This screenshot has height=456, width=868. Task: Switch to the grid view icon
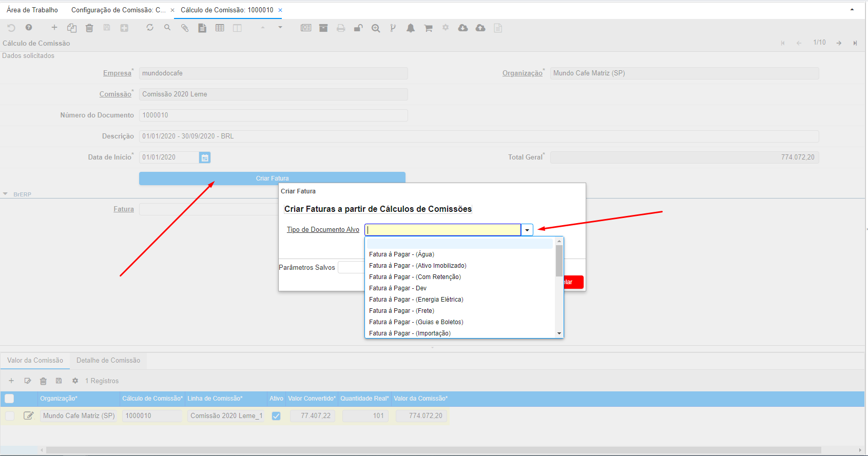coord(220,28)
